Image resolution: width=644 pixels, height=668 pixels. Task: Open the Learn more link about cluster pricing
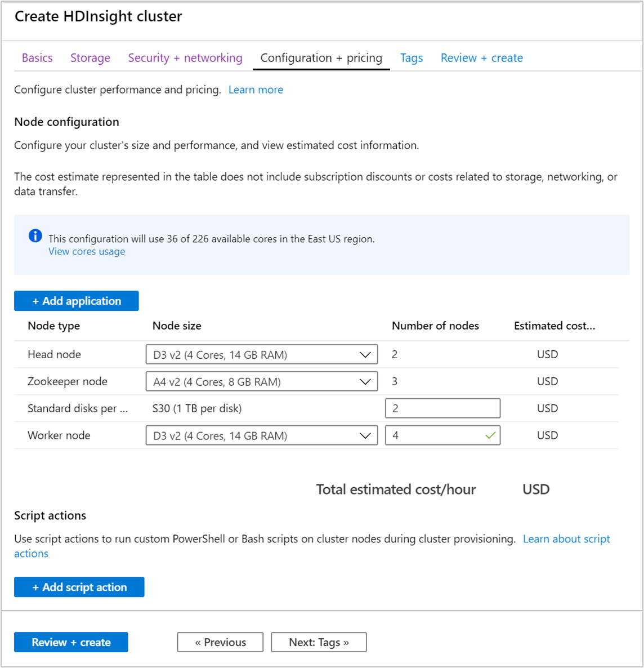point(256,90)
